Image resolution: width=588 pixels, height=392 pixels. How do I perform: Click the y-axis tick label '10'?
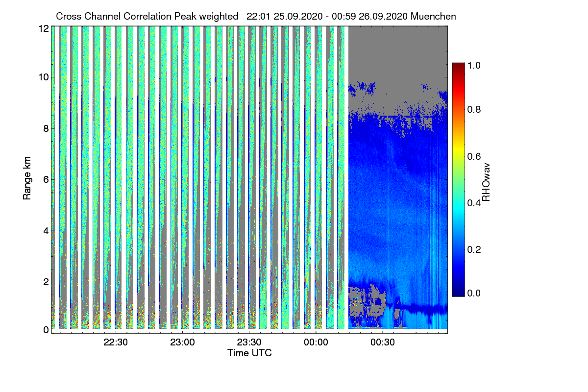tap(44, 77)
